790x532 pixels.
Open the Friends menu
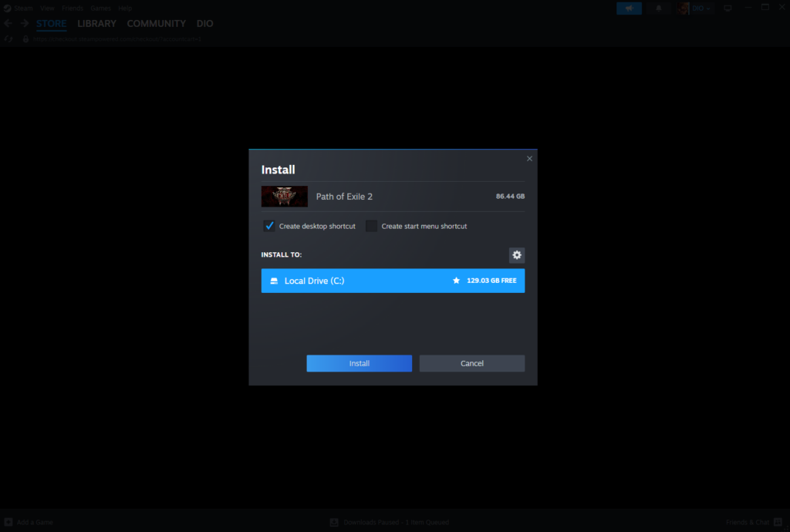(x=72, y=8)
